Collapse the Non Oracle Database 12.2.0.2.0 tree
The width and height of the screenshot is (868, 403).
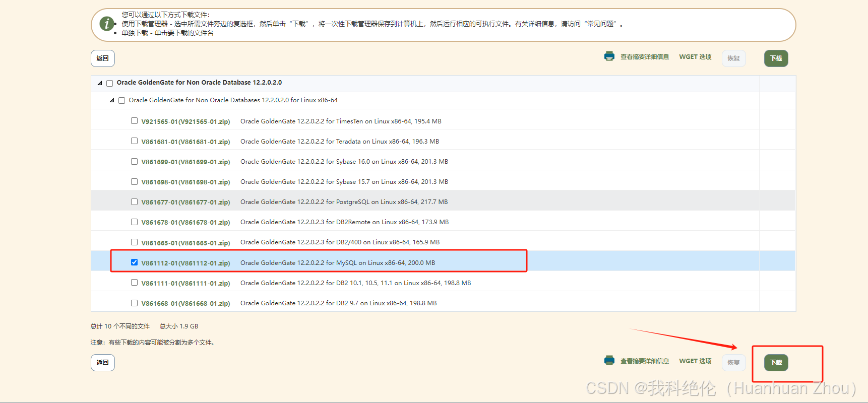pyautogui.click(x=100, y=83)
